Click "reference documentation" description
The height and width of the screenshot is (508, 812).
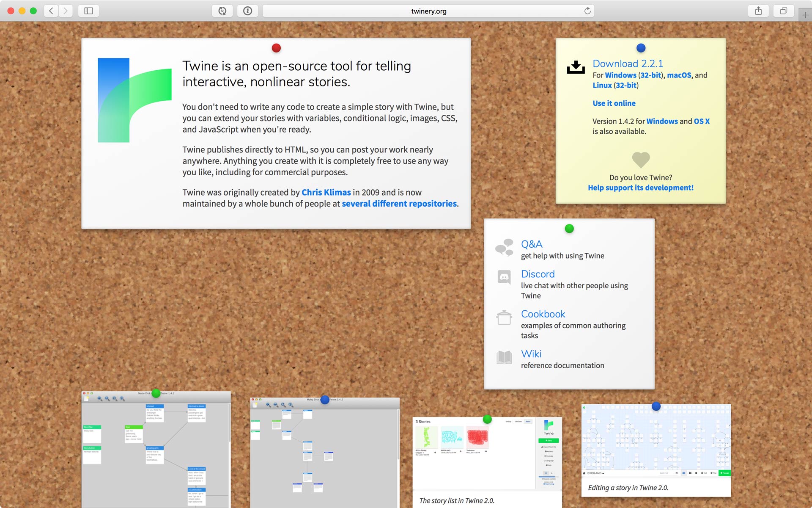tap(562, 365)
